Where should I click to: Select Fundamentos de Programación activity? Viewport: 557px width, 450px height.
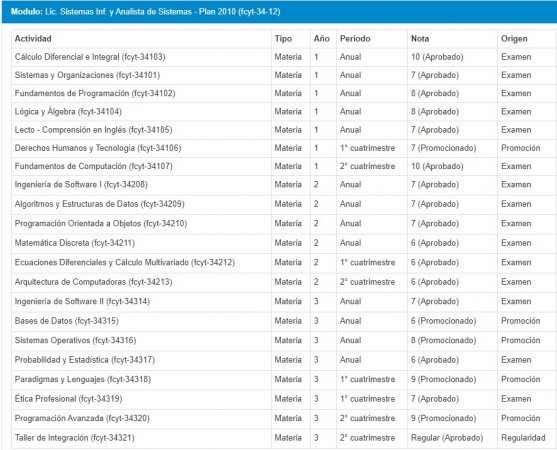click(95, 93)
